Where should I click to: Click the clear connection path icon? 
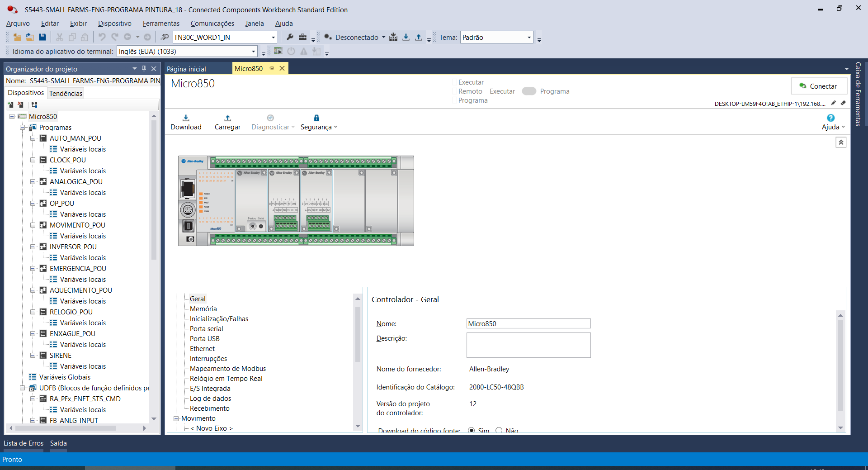843,103
